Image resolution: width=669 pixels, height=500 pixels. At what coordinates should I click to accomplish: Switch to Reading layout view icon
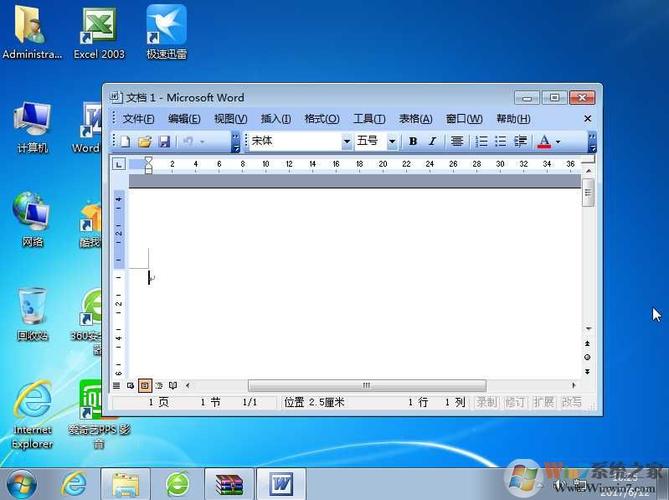pos(173,386)
